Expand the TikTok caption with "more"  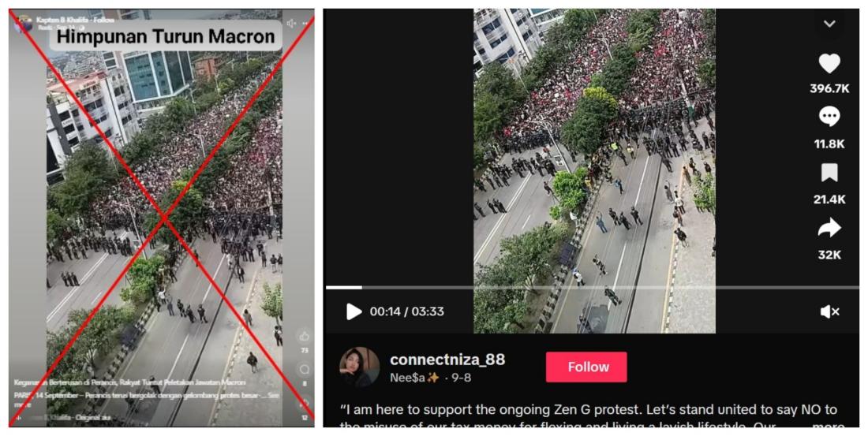tap(828, 427)
